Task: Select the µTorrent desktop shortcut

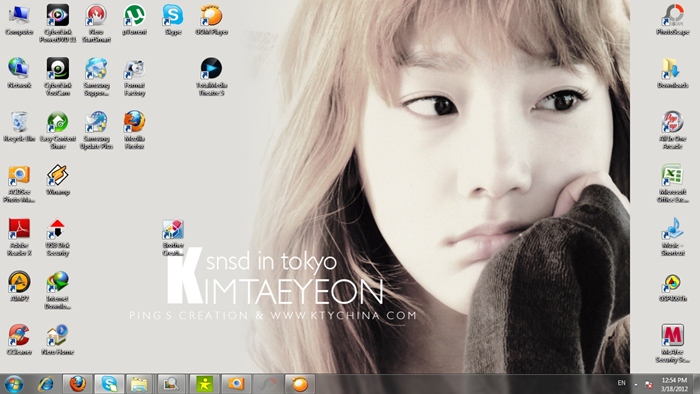Action: coord(134,20)
